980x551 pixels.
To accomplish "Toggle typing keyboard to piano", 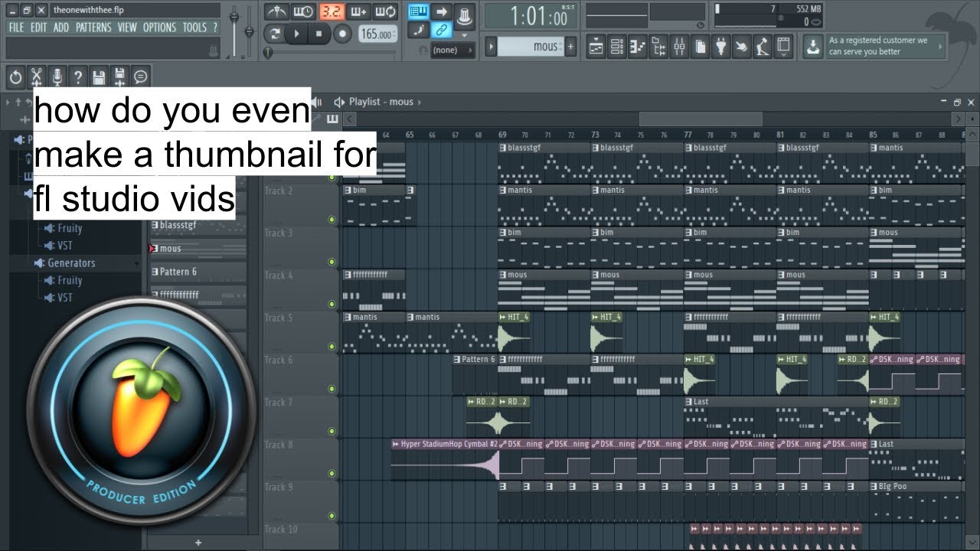I will click(x=418, y=12).
